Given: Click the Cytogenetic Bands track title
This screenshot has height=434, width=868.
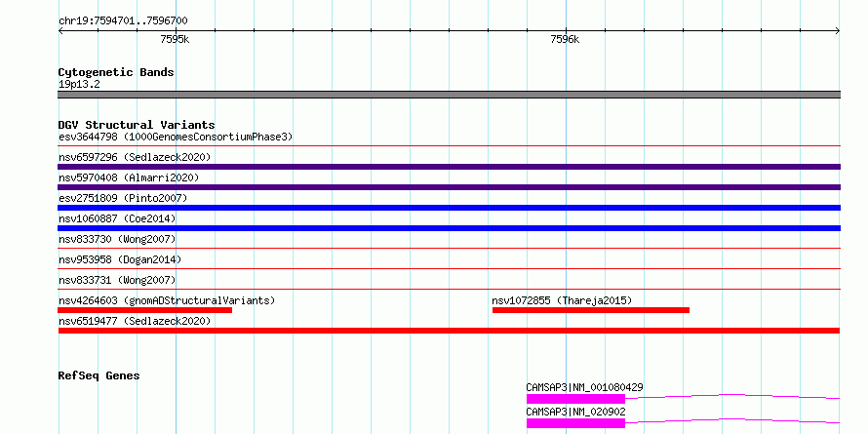Looking at the screenshot, I should point(116,72).
